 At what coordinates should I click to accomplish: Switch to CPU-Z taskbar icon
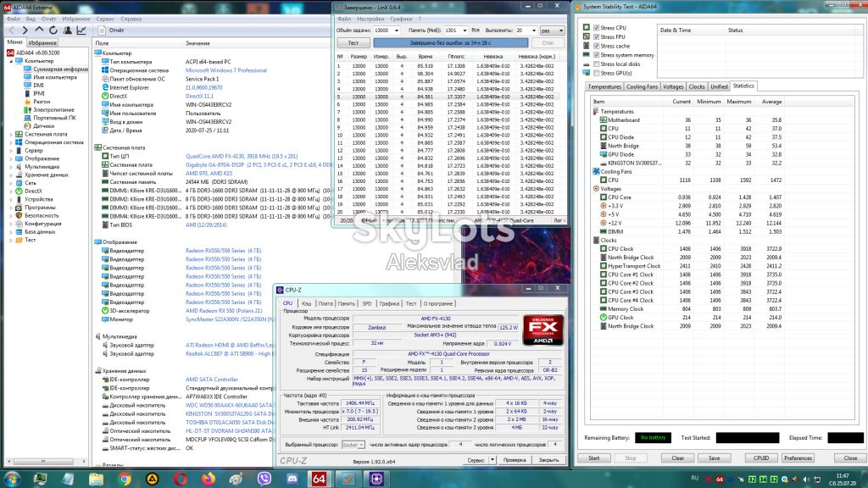pos(376,479)
